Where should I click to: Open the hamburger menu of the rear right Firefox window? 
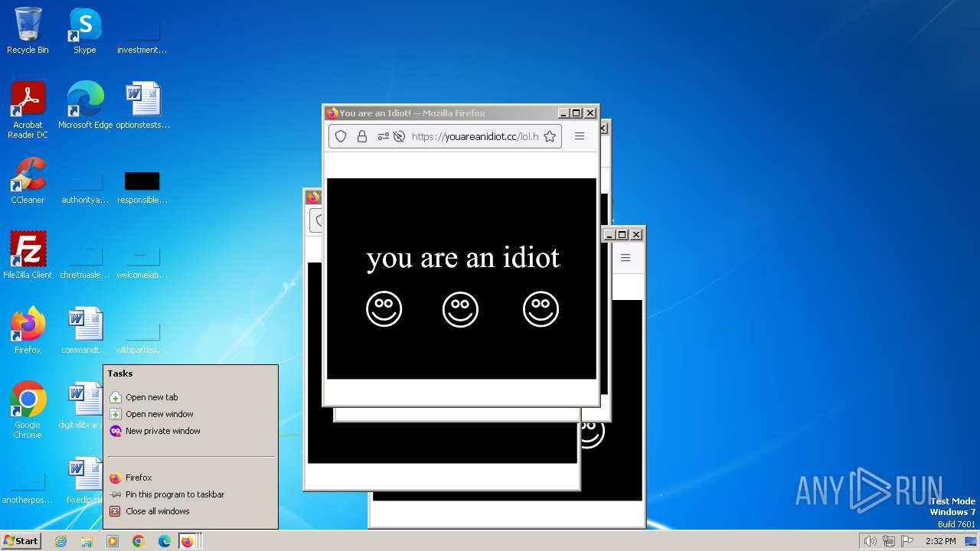tap(626, 258)
